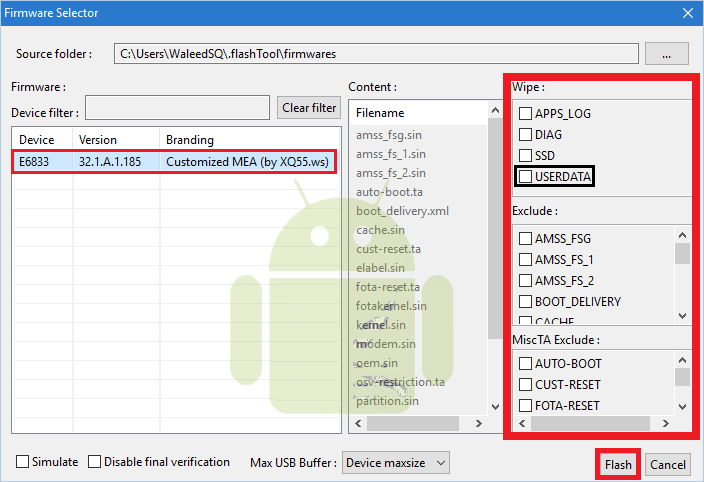Select elabel.sin file entry
This screenshot has height=482, width=704.
click(x=380, y=268)
